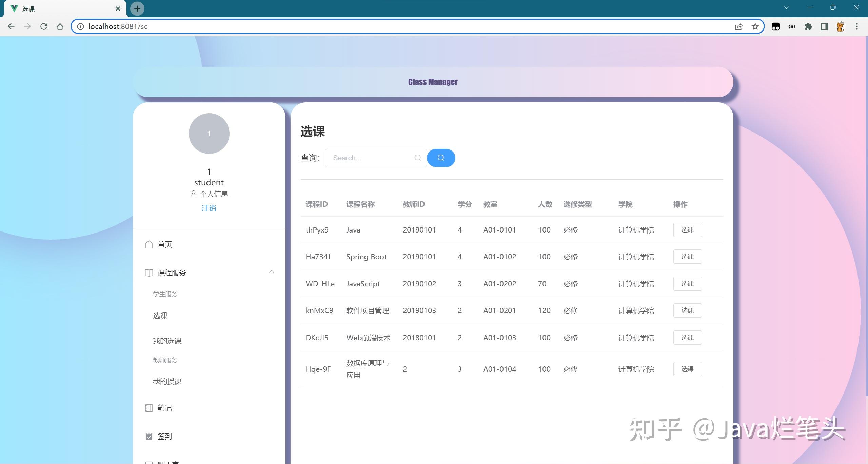Open the tab search dropdown arrow

coord(786,7)
